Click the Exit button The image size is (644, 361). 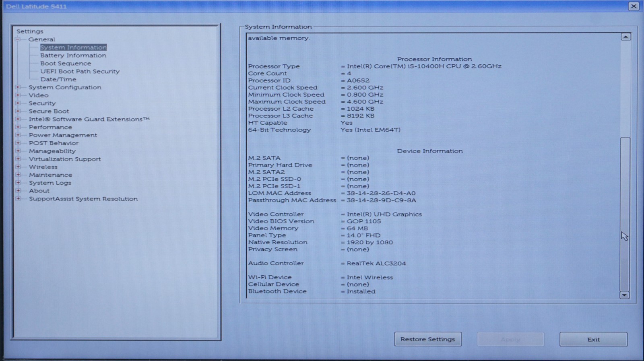tap(593, 339)
